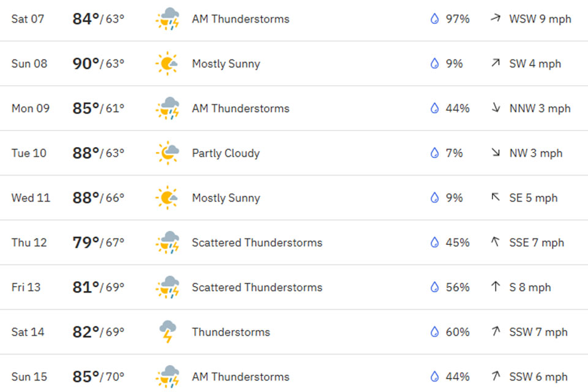Expand the Sat 07 forecast row

tap(294, 19)
